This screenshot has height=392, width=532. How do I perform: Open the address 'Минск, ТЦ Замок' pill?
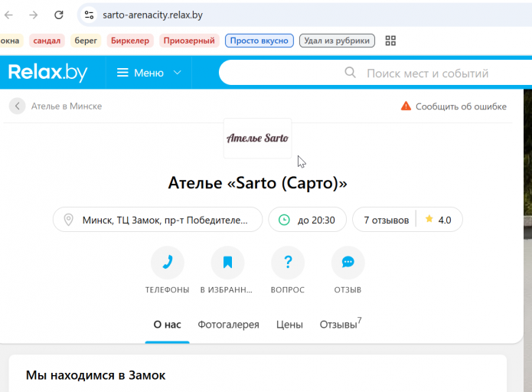pyautogui.click(x=158, y=220)
